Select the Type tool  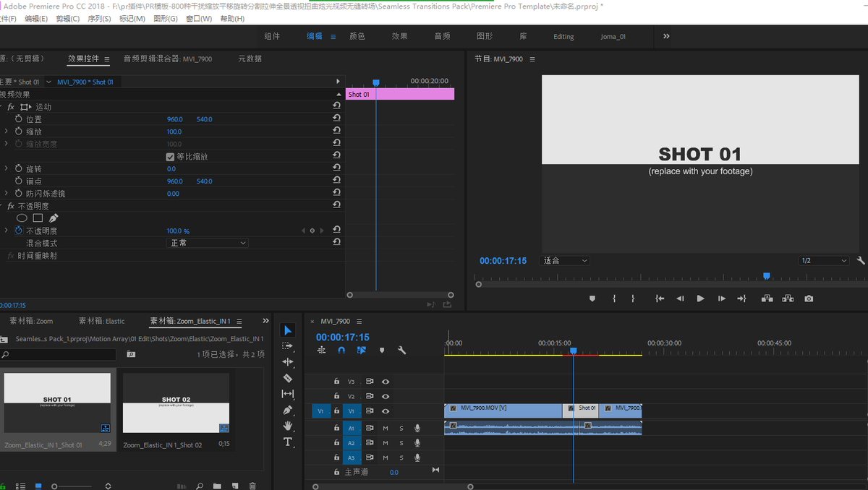point(288,442)
